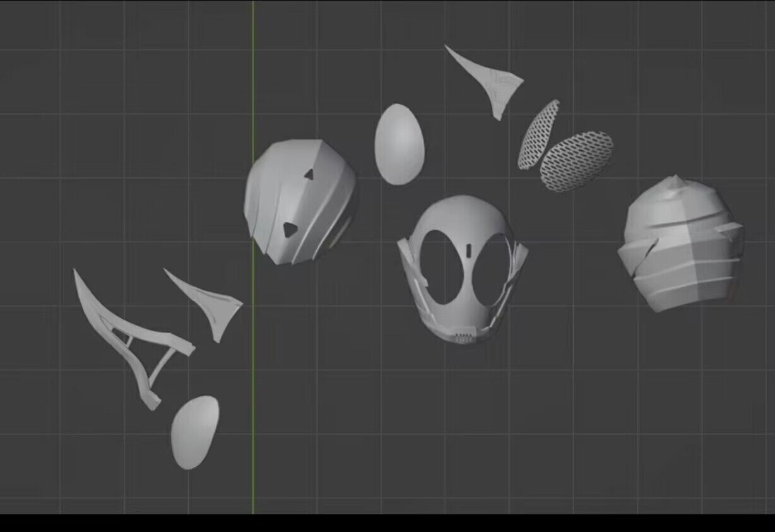Select the ridged rear helmet piece on right
Viewport: 775px width, 532px height.
(680, 245)
